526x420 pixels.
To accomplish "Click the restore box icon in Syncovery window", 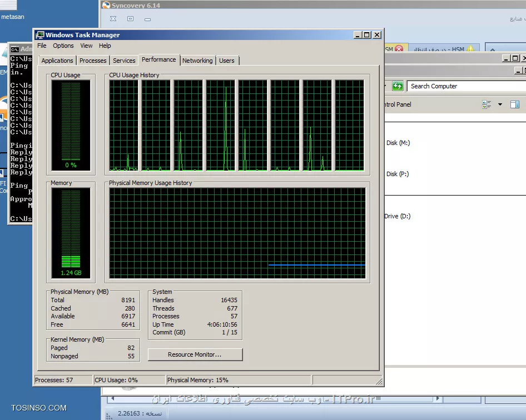I will coord(131,19).
